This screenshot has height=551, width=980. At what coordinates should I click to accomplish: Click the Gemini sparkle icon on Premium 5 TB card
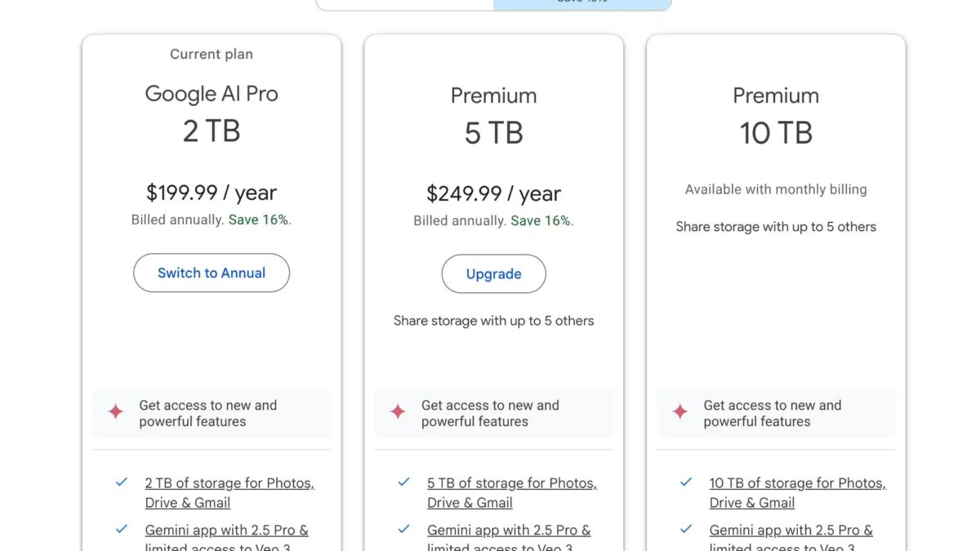(397, 413)
